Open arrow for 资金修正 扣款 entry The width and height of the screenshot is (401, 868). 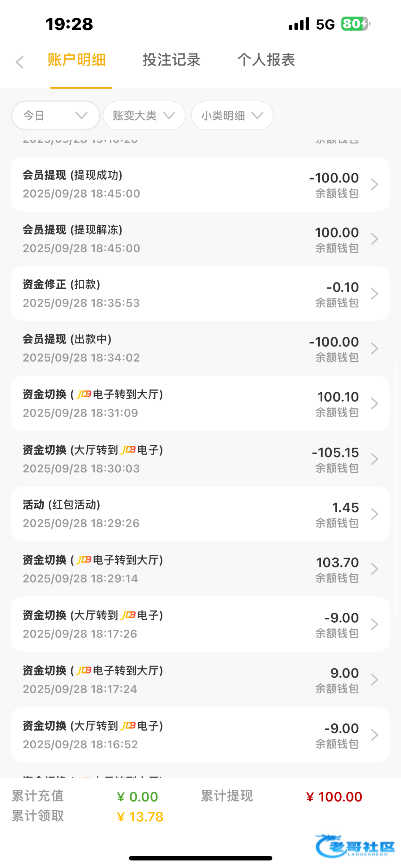tap(374, 294)
